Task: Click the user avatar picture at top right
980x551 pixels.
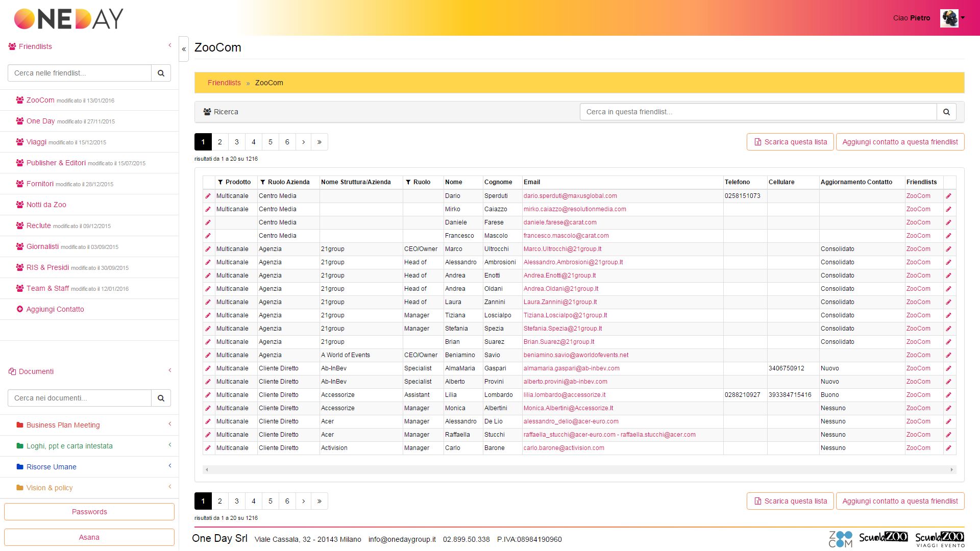Action: coord(949,18)
